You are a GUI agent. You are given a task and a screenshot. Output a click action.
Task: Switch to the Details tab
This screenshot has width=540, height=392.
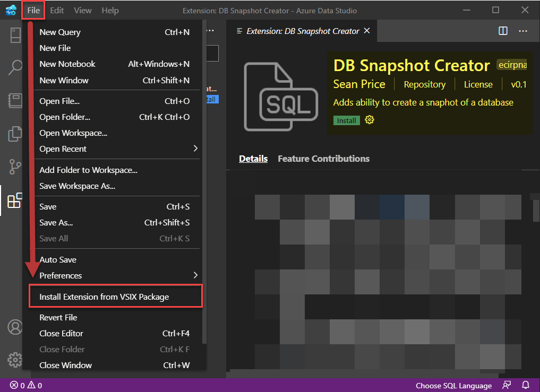[253, 158]
